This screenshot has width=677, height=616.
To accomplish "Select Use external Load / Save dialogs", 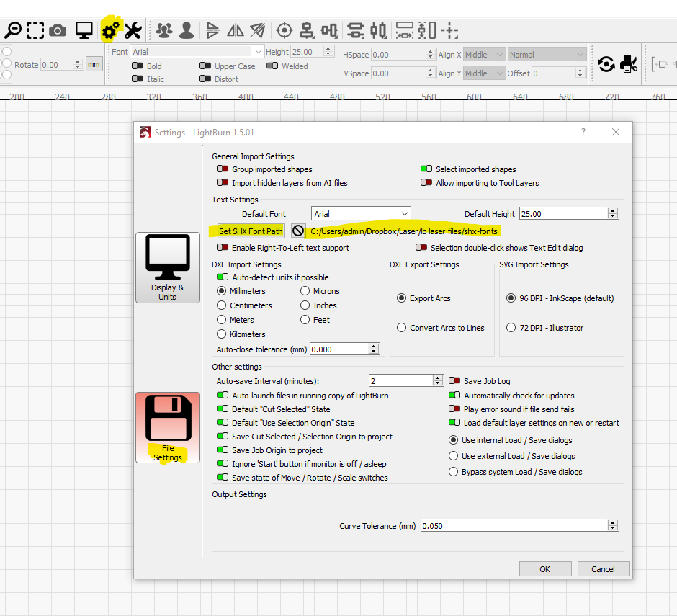I will click(x=453, y=456).
